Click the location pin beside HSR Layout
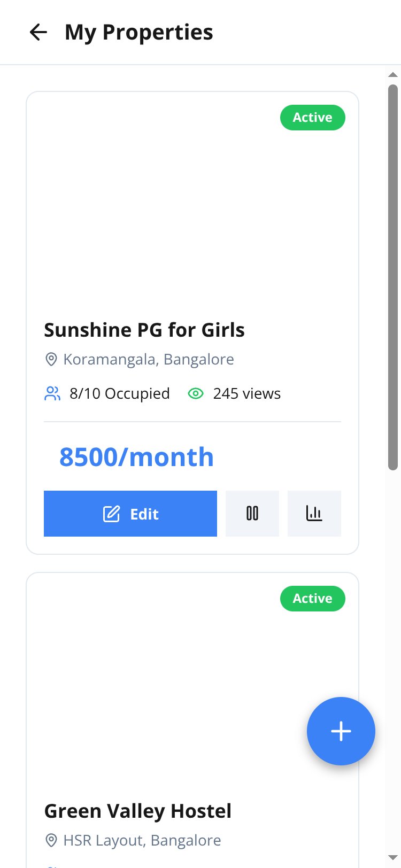Screen dimensions: 401x868 point(51,840)
